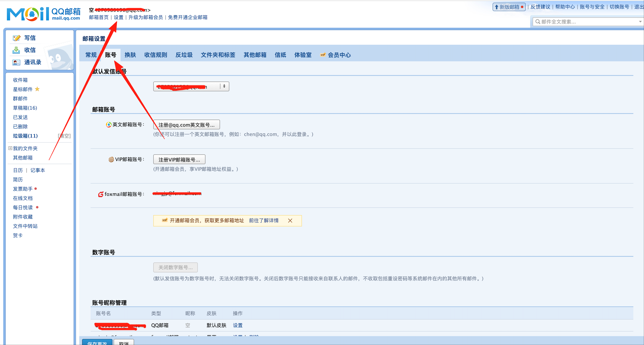Open 垃圾箱(11) folder

[x=25, y=136]
